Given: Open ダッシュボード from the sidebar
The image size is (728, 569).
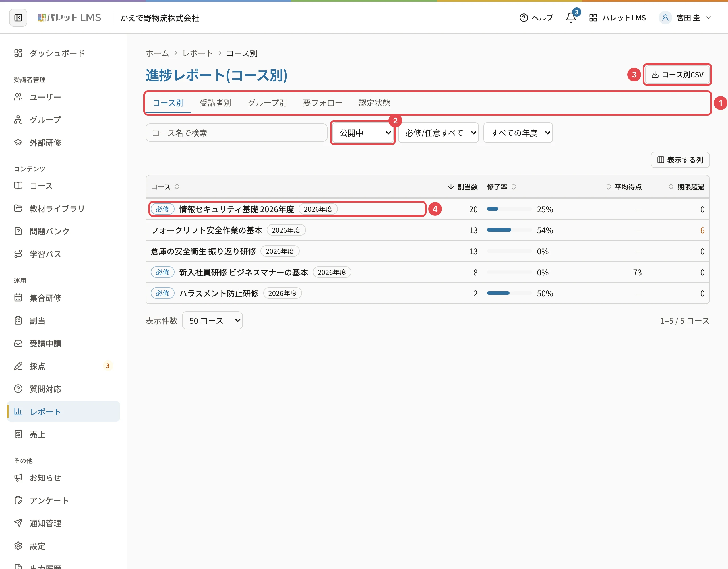Looking at the screenshot, I should (x=63, y=53).
